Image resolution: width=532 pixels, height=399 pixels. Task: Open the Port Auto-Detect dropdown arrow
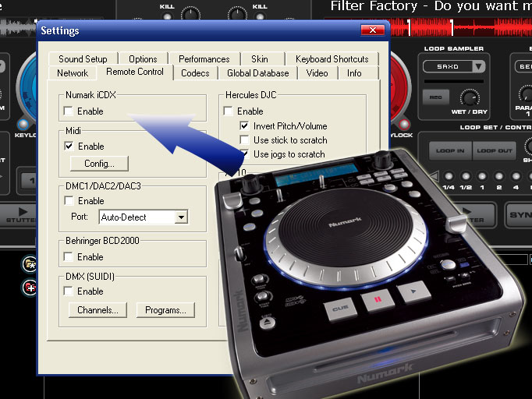[x=182, y=217]
